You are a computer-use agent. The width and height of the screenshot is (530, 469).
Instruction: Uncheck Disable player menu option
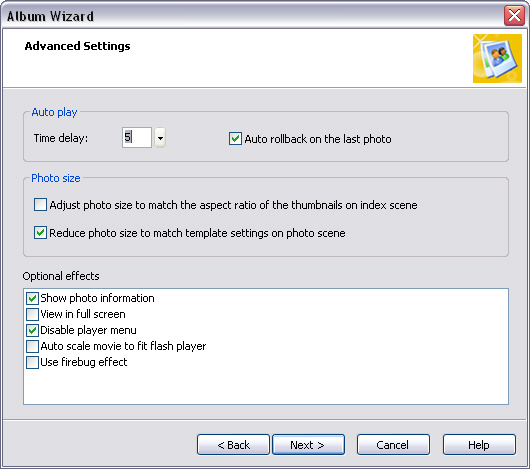(32, 330)
